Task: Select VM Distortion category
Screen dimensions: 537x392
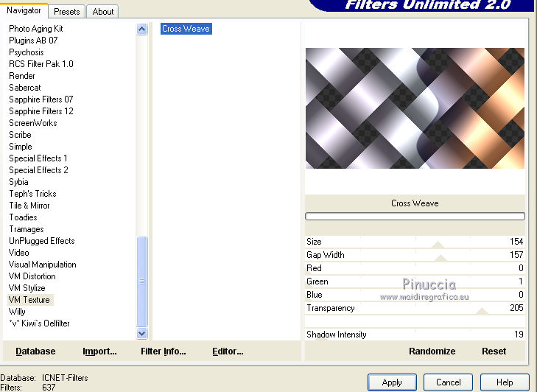Action: pos(32,276)
